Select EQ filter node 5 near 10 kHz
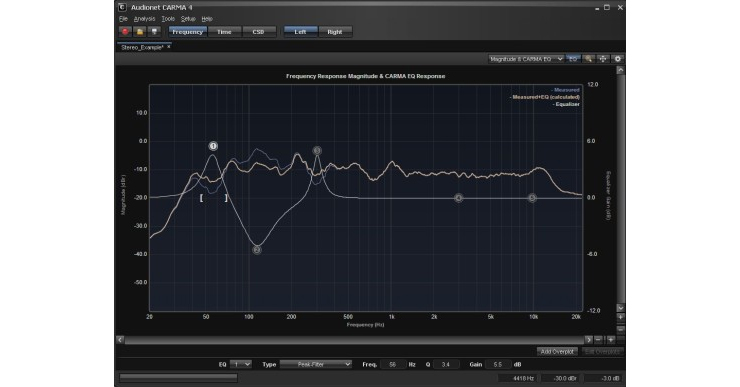 point(532,198)
